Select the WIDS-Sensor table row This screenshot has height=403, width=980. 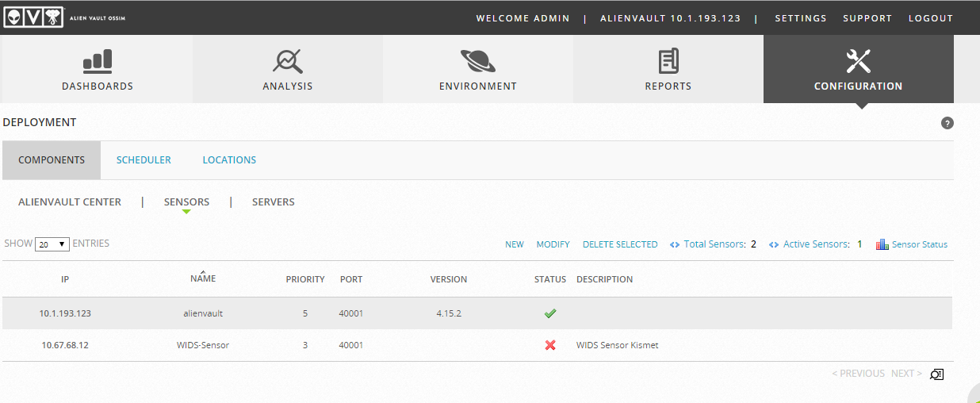203,345
